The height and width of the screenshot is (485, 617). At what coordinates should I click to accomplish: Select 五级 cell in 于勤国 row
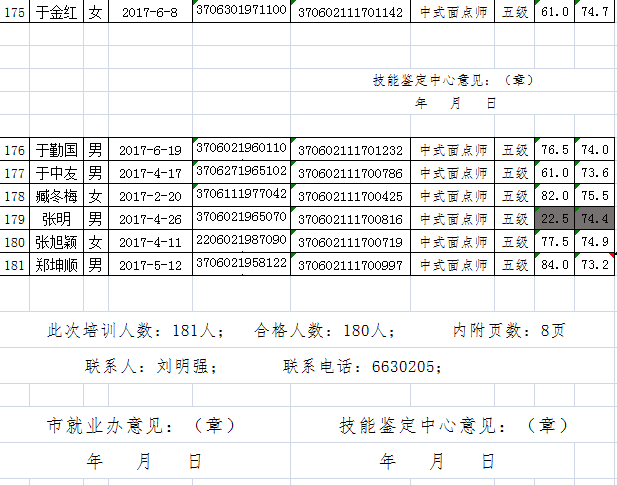point(514,150)
